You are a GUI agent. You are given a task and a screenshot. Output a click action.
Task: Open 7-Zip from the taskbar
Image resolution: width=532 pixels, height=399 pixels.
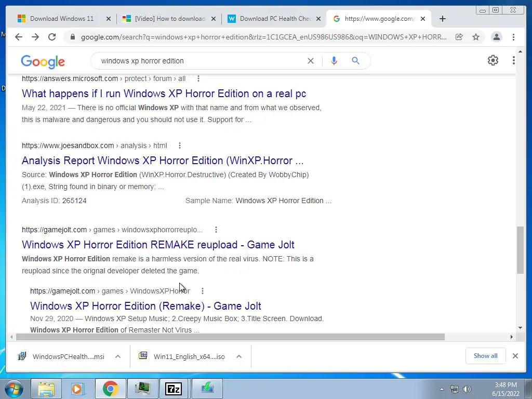point(174,389)
